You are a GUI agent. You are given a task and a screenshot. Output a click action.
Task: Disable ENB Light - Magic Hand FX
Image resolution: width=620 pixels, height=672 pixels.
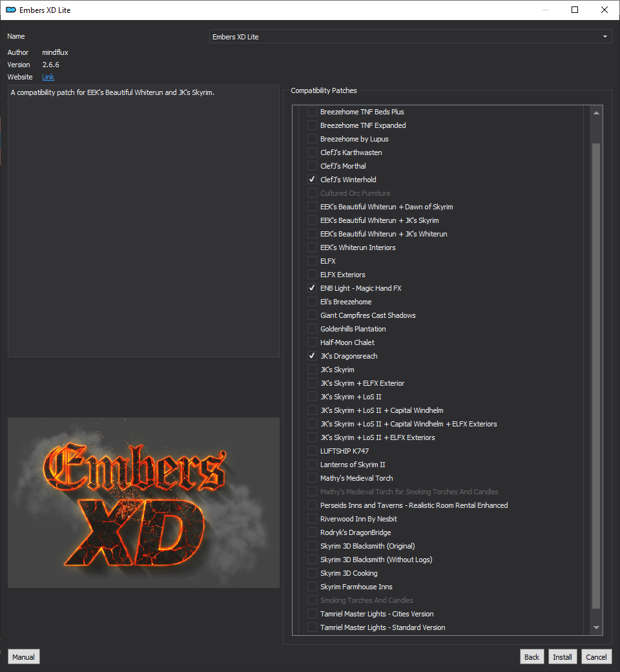click(x=313, y=288)
